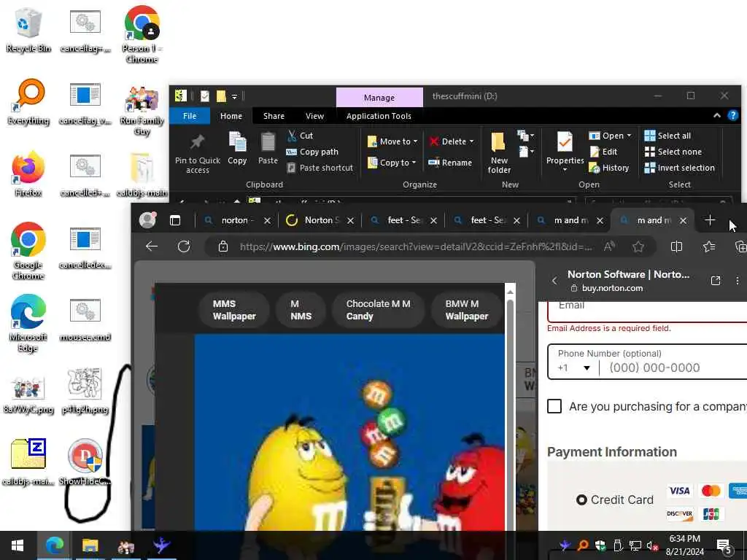747x560 pixels.
Task: Select the ShowHideC desktop shortcut
Action: [85, 462]
